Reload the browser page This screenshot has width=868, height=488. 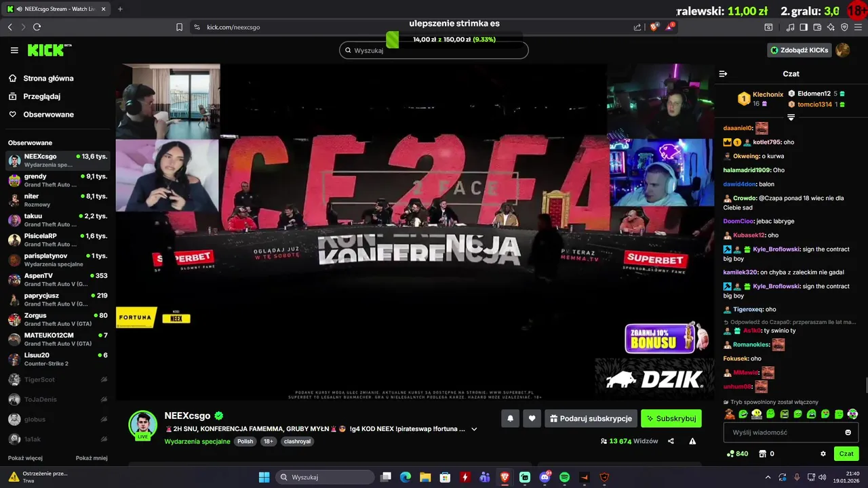[x=37, y=27]
